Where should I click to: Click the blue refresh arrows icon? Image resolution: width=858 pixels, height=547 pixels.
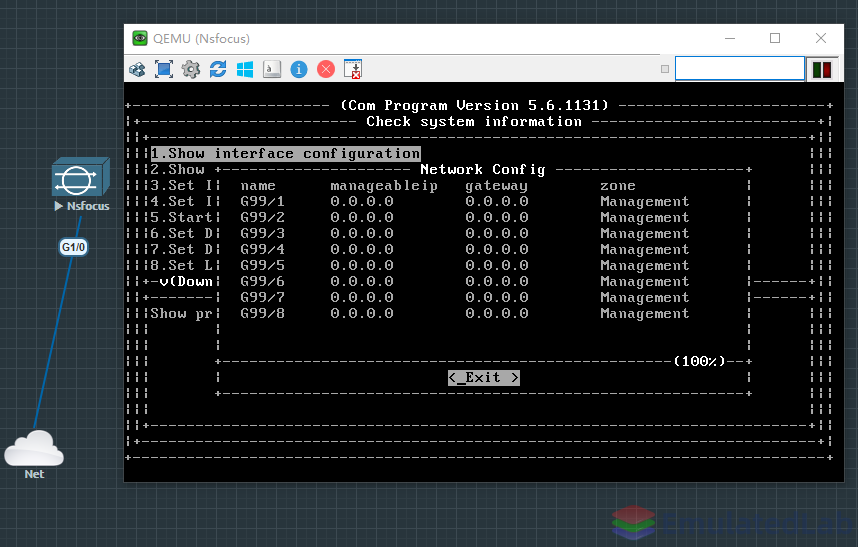coord(218,69)
